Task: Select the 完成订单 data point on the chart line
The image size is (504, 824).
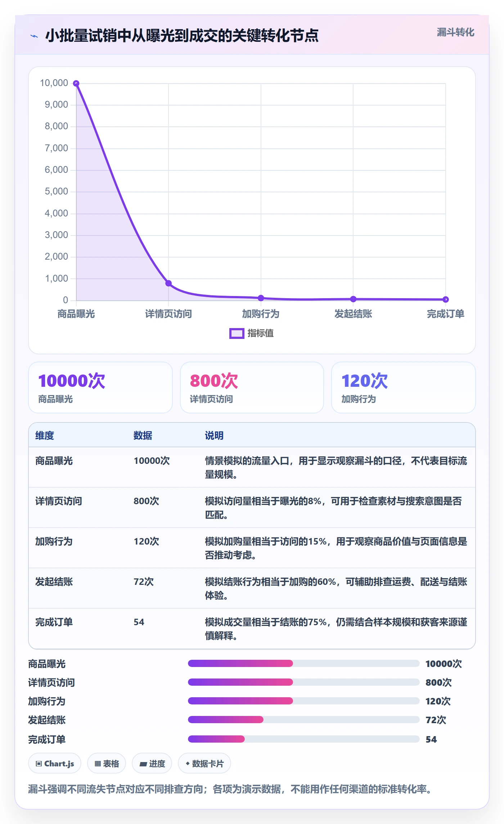Action: [x=446, y=299]
